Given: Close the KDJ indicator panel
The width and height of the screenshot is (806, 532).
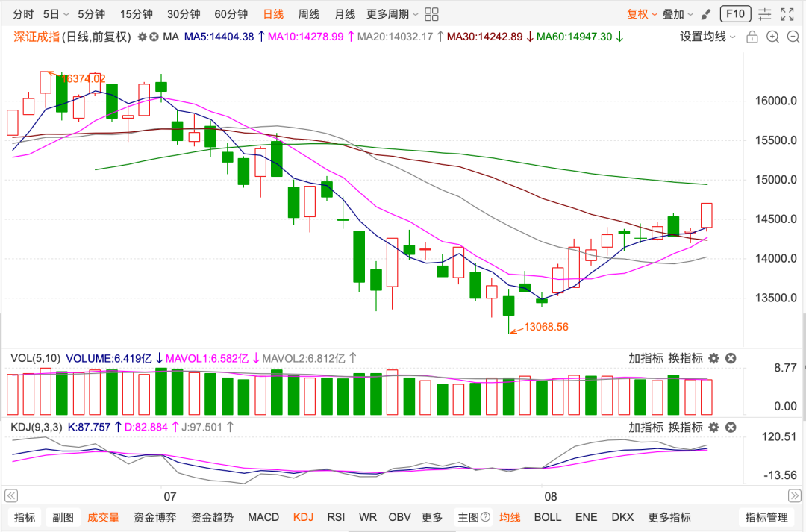Looking at the screenshot, I should (x=731, y=427).
